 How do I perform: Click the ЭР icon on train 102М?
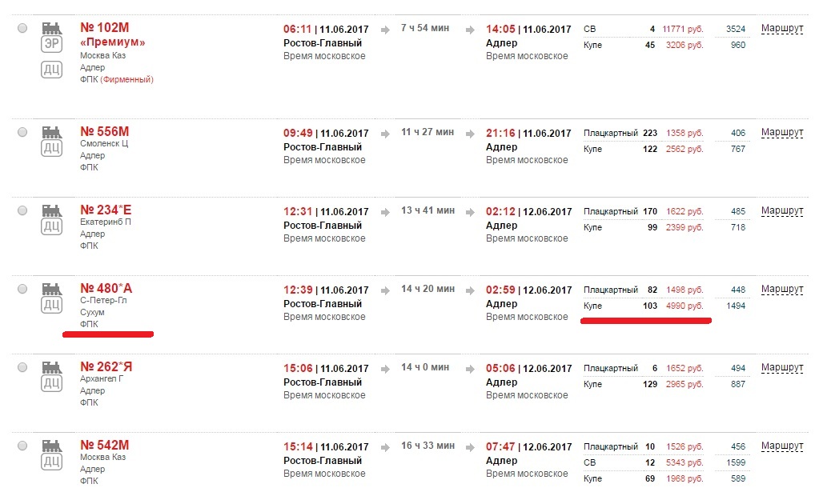tap(51, 45)
